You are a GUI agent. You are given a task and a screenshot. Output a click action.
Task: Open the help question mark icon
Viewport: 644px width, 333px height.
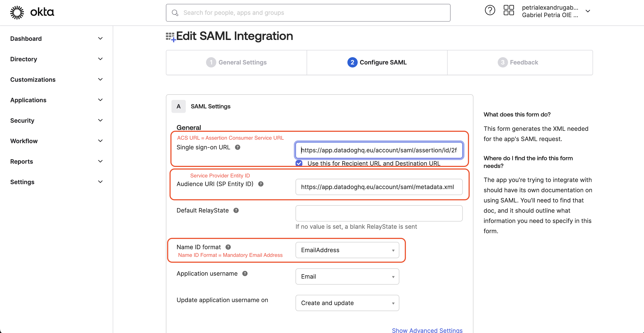click(490, 10)
